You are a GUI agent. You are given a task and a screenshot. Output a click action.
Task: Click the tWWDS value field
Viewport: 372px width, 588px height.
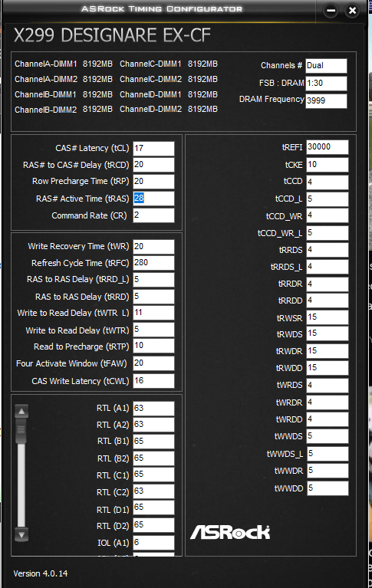click(328, 436)
